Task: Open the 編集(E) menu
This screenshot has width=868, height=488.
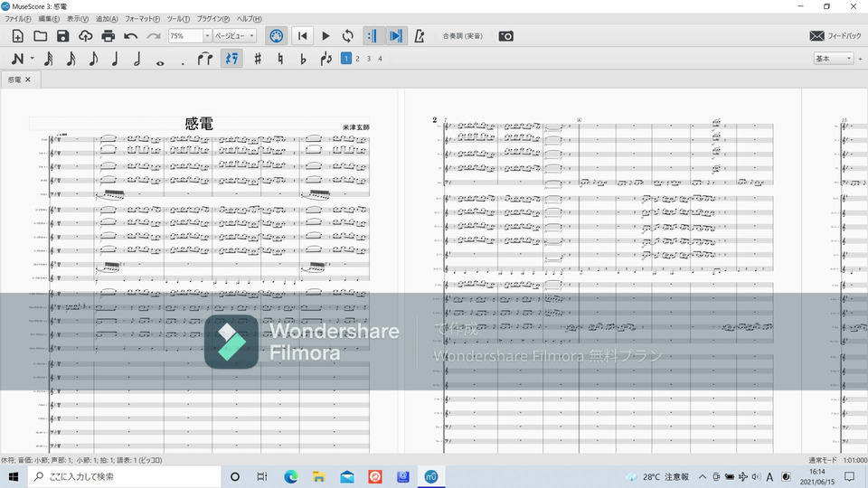Action: pyautogui.click(x=49, y=19)
